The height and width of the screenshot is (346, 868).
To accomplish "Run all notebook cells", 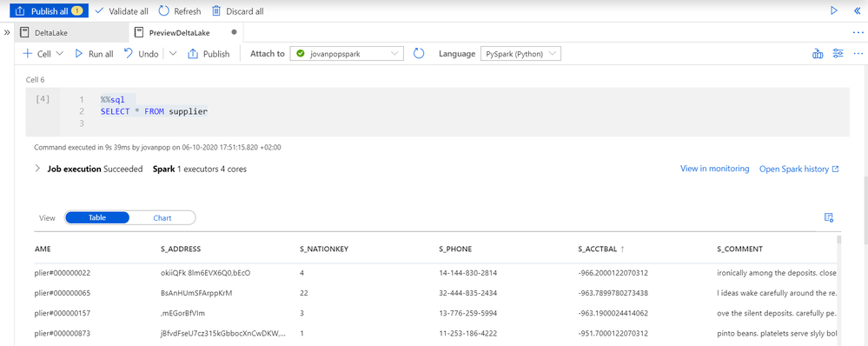I will [x=94, y=54].
